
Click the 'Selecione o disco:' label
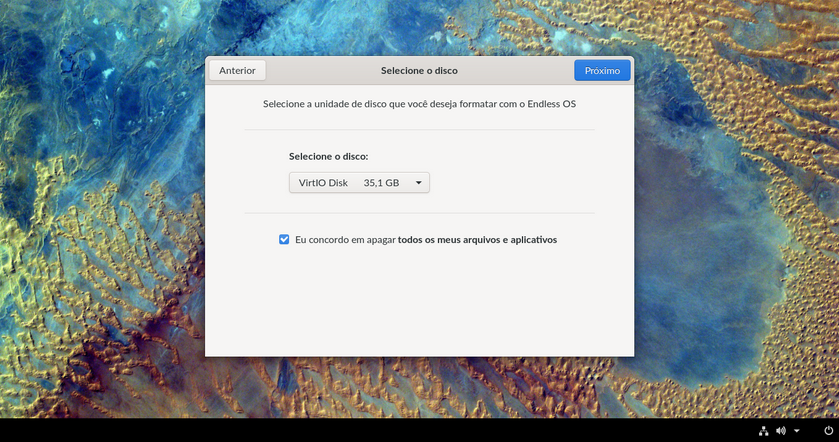329,156
